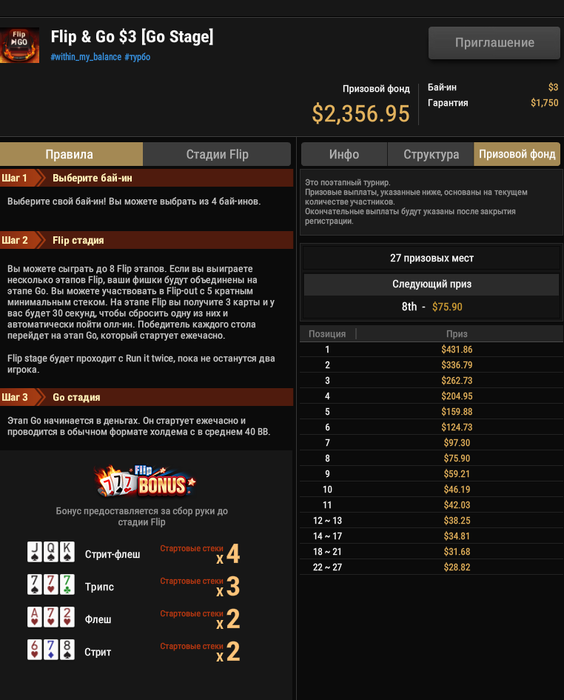Open the Инфо tab
This screenshot has width=564, height=700.
344,154
